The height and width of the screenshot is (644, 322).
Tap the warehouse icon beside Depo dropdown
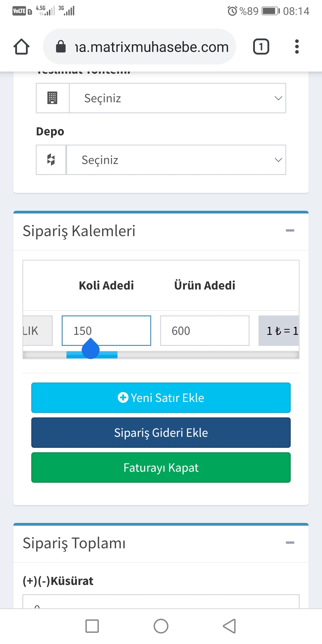pyautogui.click(x=51, y=160)
